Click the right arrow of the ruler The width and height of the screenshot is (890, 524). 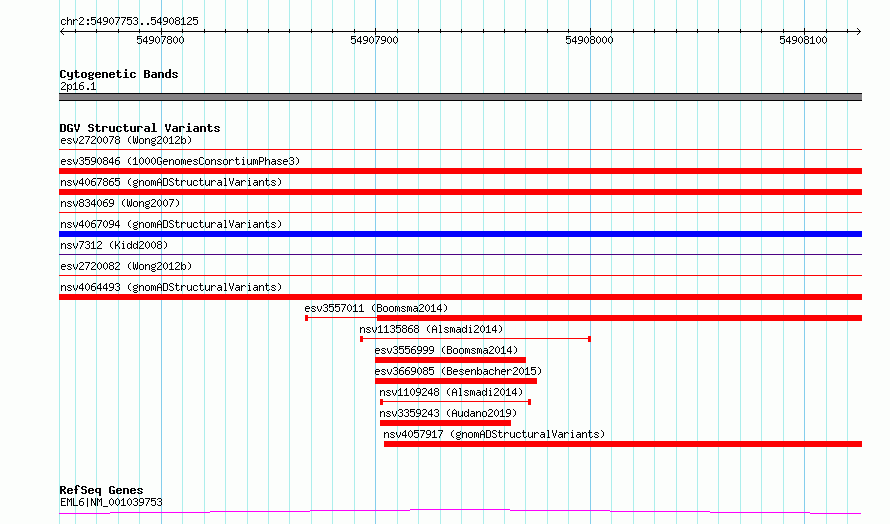point(858,31)
